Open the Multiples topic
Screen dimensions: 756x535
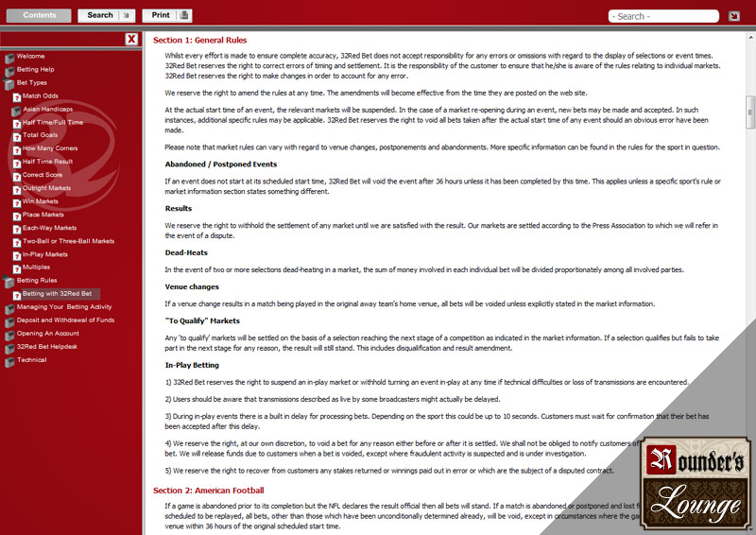pos(36,267)
